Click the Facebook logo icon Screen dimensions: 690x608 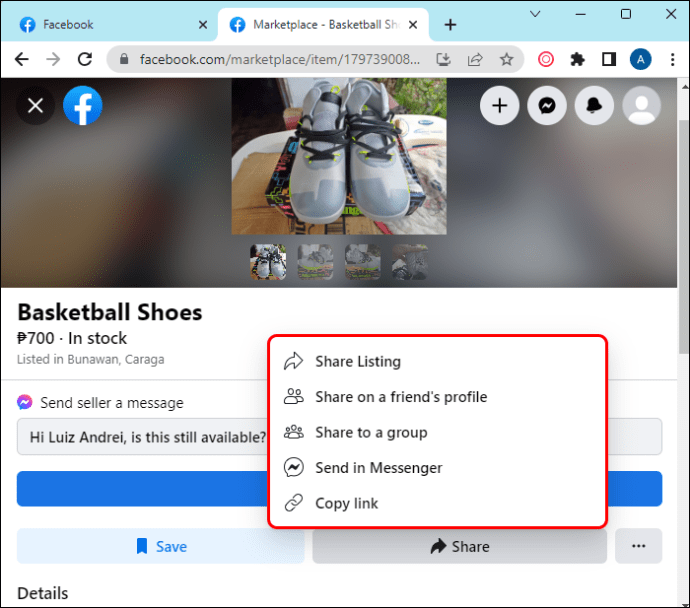point(83,105)
